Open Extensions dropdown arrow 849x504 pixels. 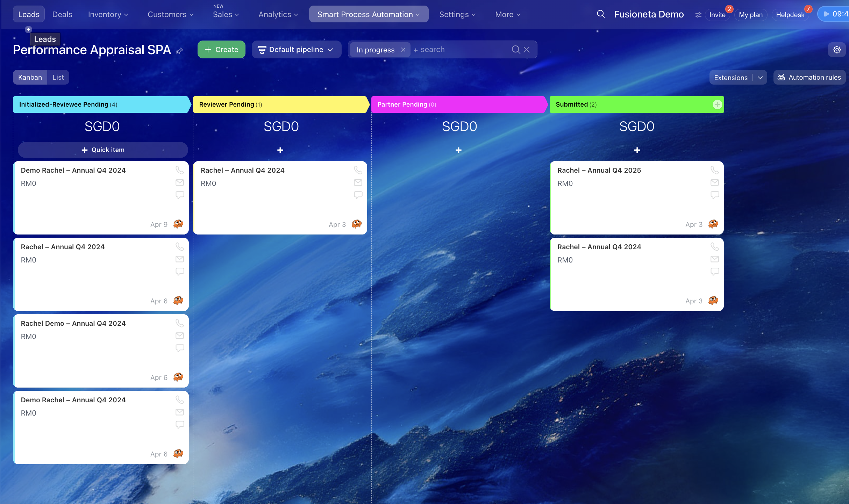pyautogui.click(x=760, y=78)
